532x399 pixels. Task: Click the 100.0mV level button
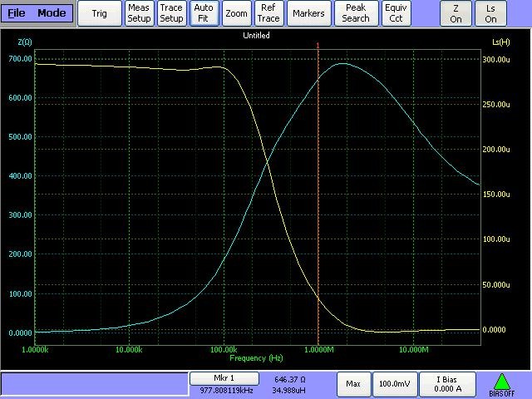tap(394, 384)
